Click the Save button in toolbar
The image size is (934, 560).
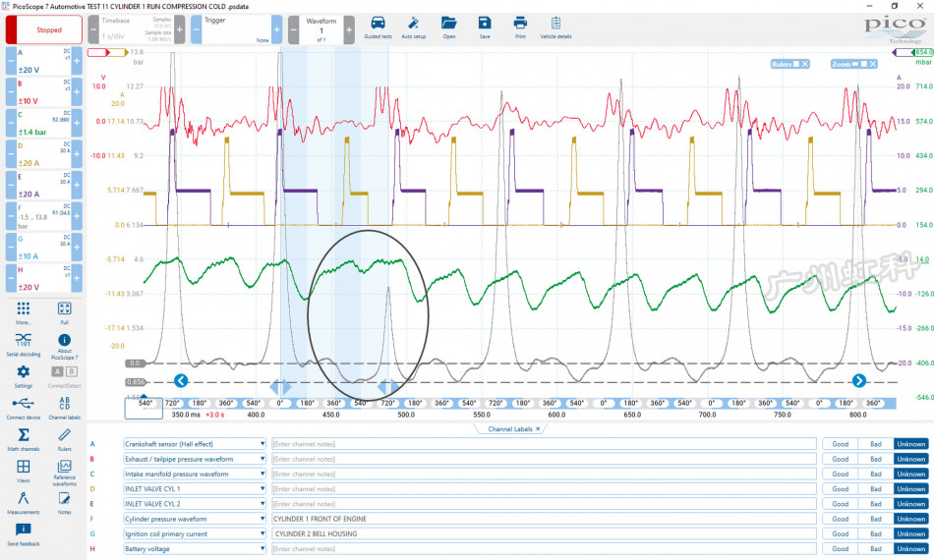(485, 27)
